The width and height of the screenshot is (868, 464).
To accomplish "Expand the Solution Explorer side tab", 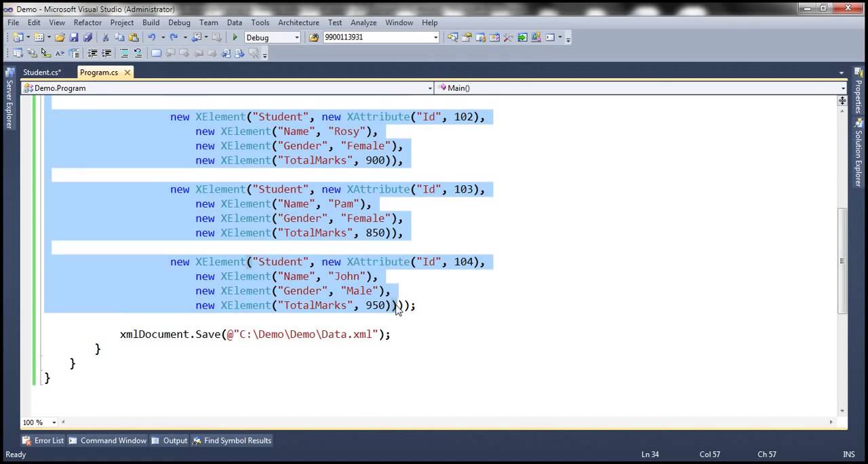I will [859, 151].
